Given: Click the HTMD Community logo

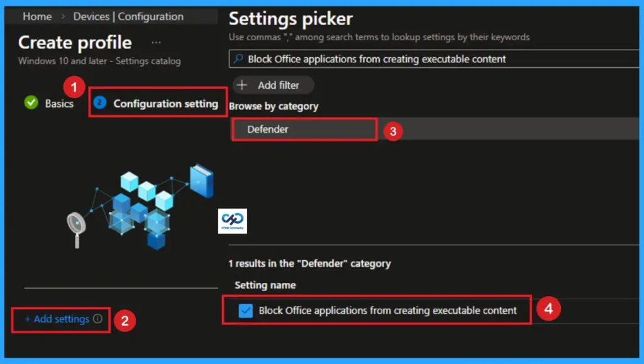Looking at the screenshot, I should tap(233, 221).
